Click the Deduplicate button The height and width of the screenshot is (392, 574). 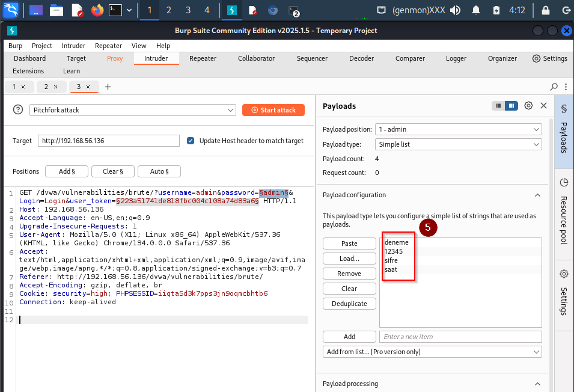click(x=349, y=304)
